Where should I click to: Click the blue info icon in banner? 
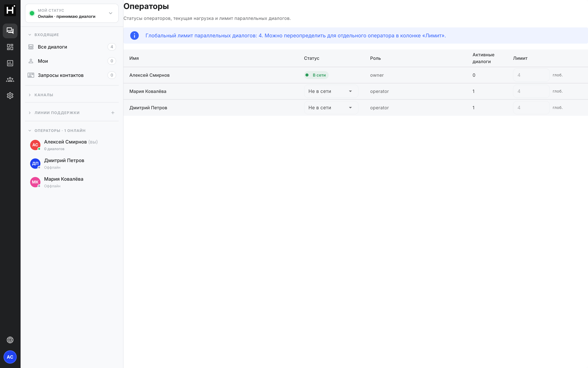coord(134,36)
